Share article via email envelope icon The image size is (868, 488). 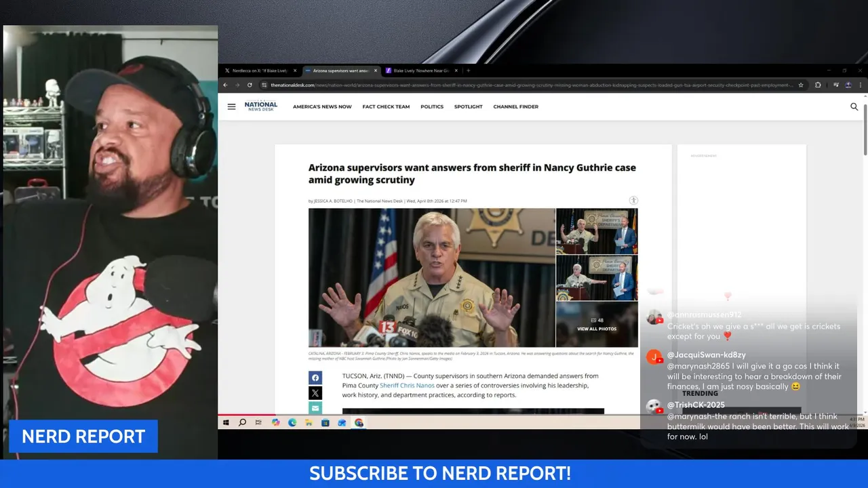click(x=315, y=407)
